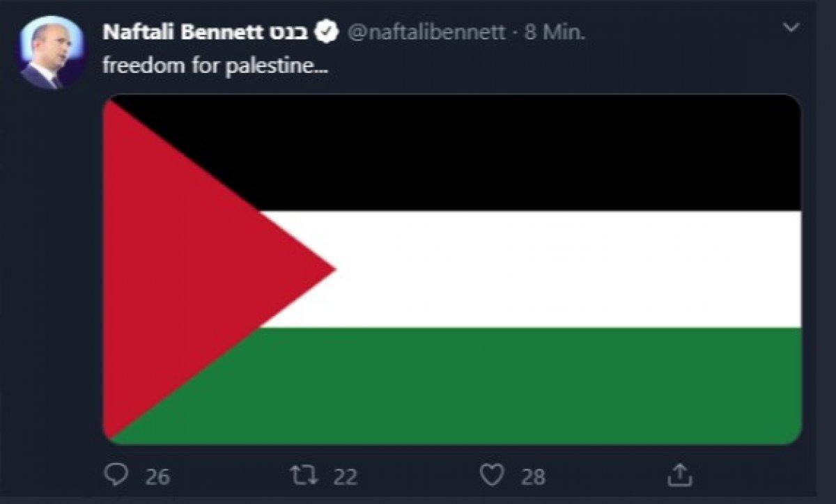The width and height of the screenshot is (836, 504).
Task: Expand tweet options chevron menu
Action: (791, 28)
